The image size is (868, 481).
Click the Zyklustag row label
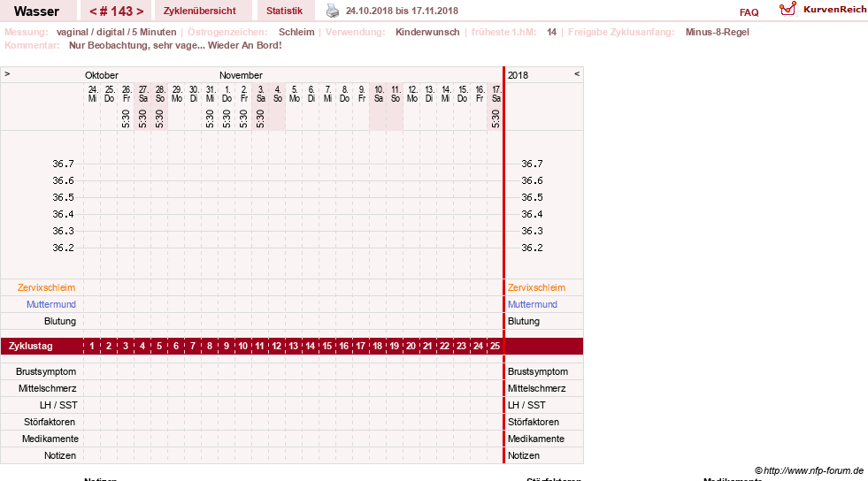pyautogui.click(x=30, y=346)
